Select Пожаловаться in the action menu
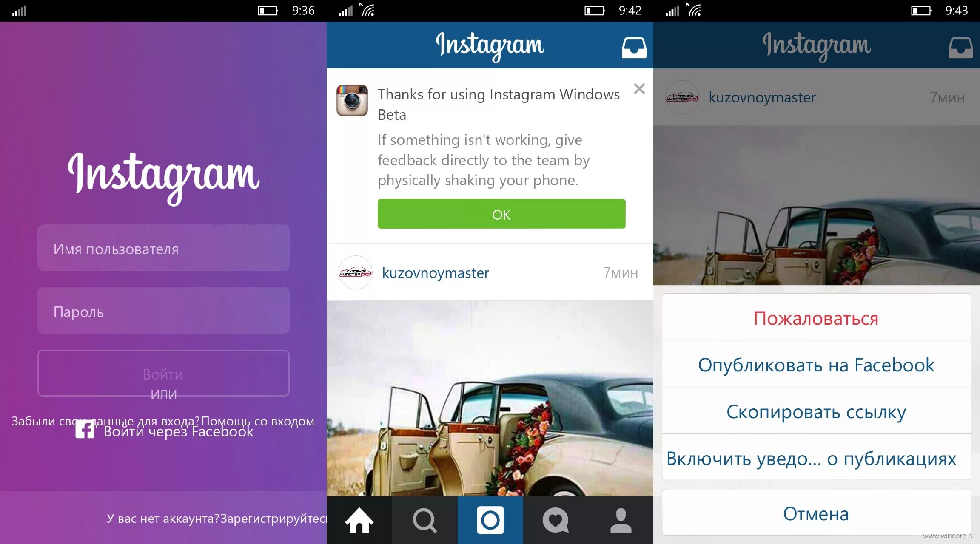Viewport: 980px width, 544px height. (816, 317)
